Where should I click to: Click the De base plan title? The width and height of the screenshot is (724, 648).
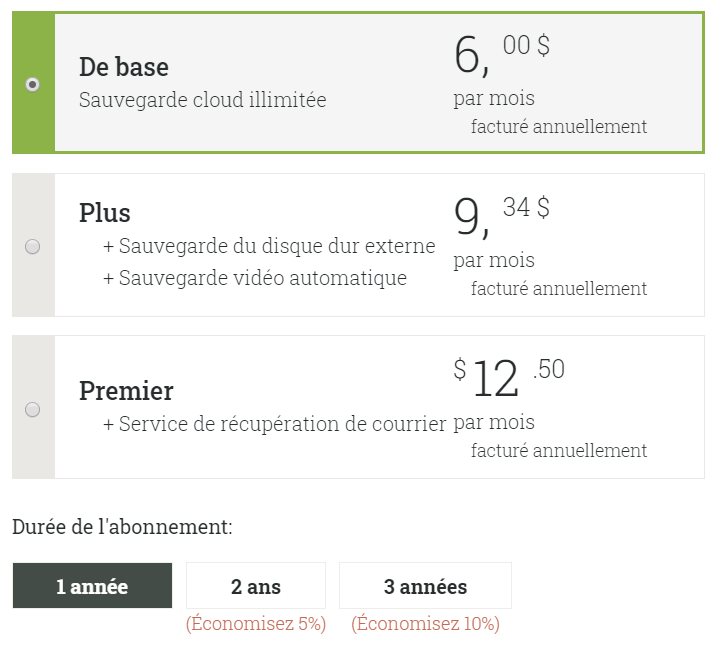point(124,67)
